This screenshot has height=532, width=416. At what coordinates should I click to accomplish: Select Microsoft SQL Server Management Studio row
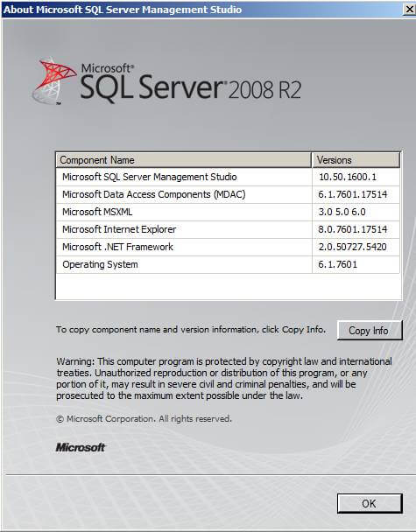228,177
